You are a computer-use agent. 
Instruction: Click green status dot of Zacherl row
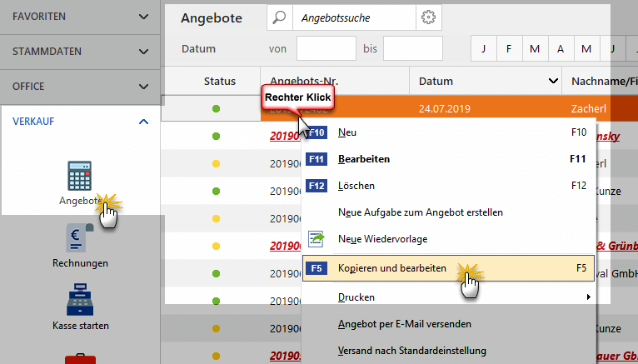point(216,108)
